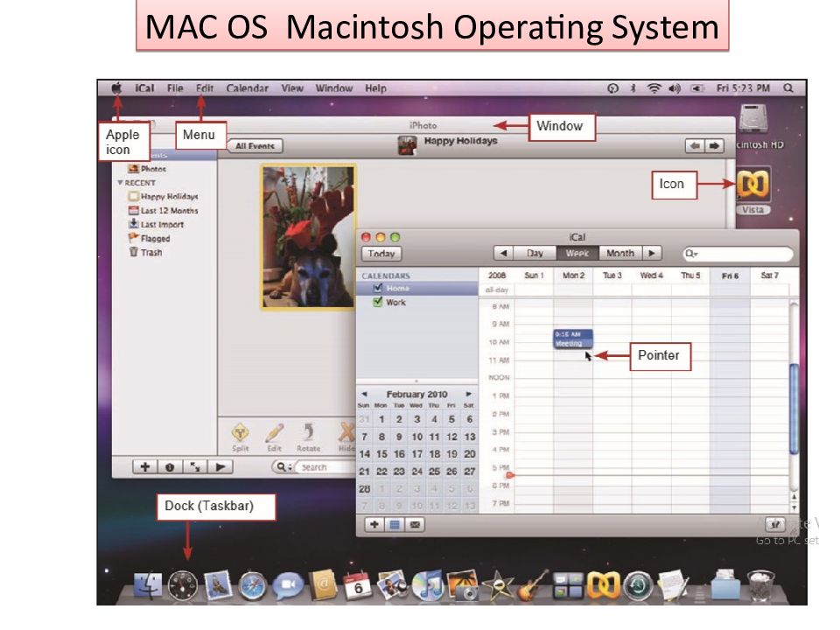Toggle the Home calendar checkbox
Screen dimensions: 840x630
pos(378,288)
